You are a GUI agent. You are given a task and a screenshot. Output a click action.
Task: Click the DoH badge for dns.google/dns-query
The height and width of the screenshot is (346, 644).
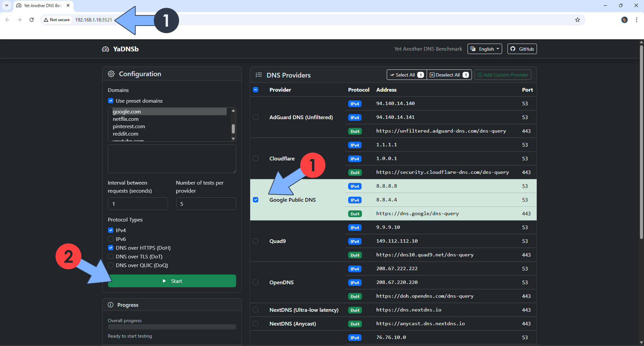pyautogui.click(x=355, y=214)
